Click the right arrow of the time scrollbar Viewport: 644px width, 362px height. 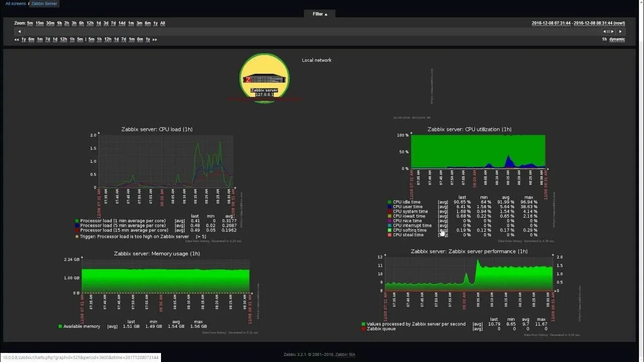[620, 31]
